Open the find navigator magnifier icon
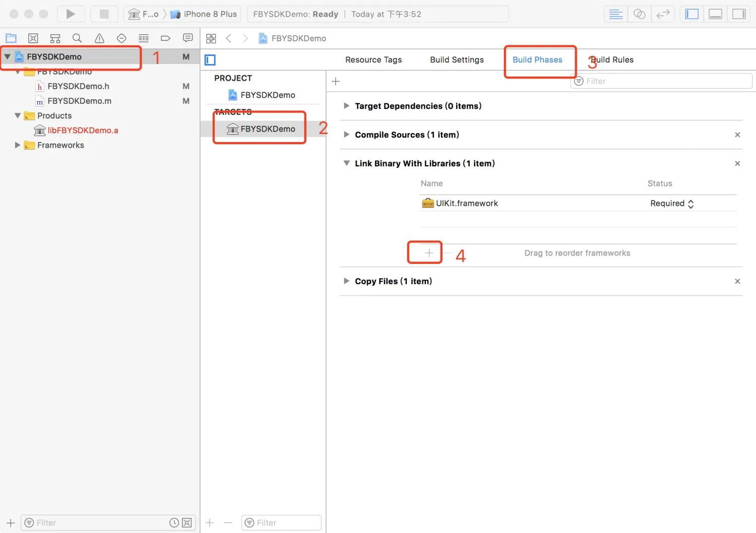The width and height of the screenshot is (756, 533). 77,38
